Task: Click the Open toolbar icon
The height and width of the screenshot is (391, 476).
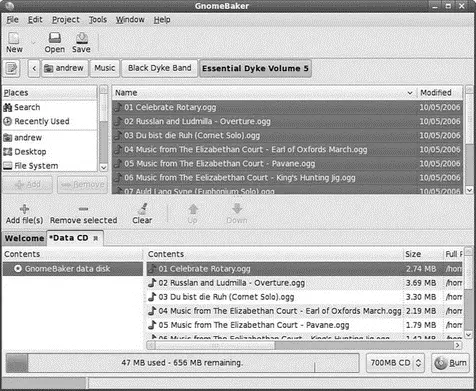Action: (54, 43)
